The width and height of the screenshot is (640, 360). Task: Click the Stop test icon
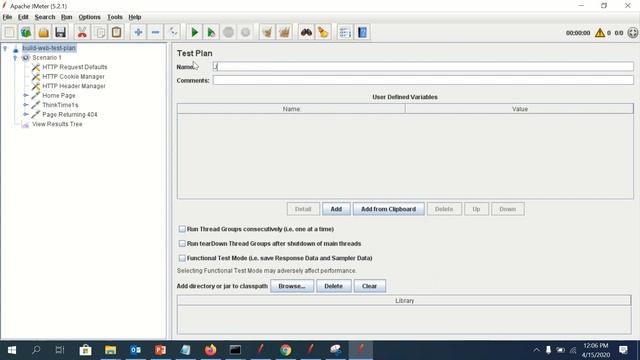pos(229,32)
